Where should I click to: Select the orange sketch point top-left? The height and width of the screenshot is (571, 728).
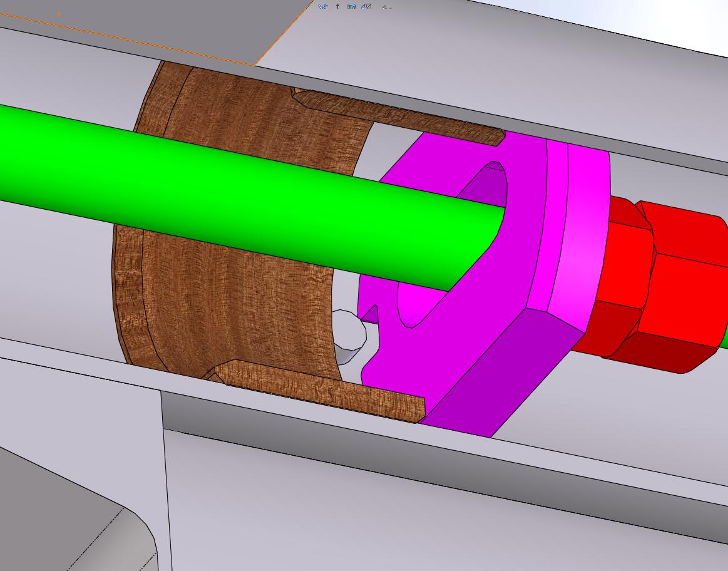click(x=59, y=14)
